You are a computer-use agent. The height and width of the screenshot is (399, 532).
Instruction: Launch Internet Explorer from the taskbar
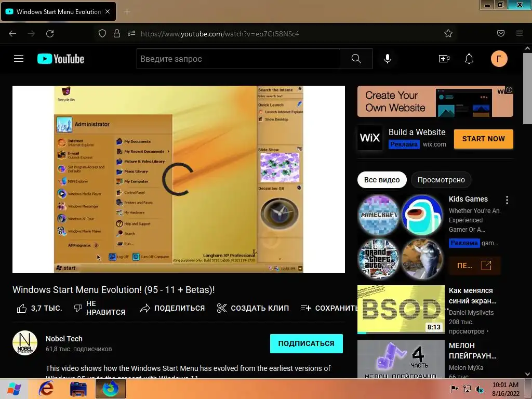click(x=46, y=389)
